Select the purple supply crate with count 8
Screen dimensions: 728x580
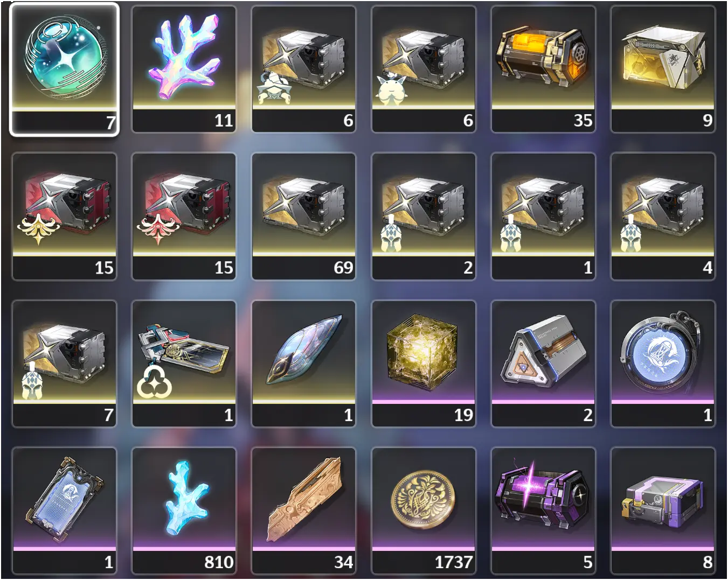(x=663, y=511)
